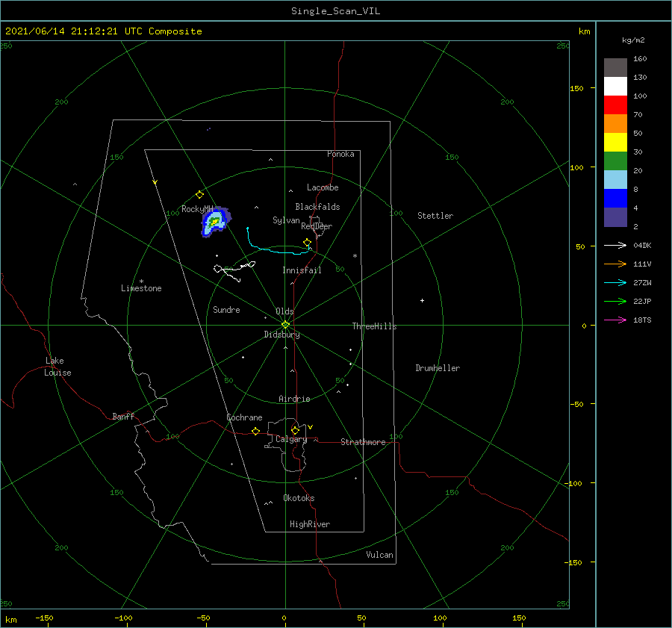Click the Single_Scan_VIL title text
672x628 pixels.
click(x=335, y=11)
